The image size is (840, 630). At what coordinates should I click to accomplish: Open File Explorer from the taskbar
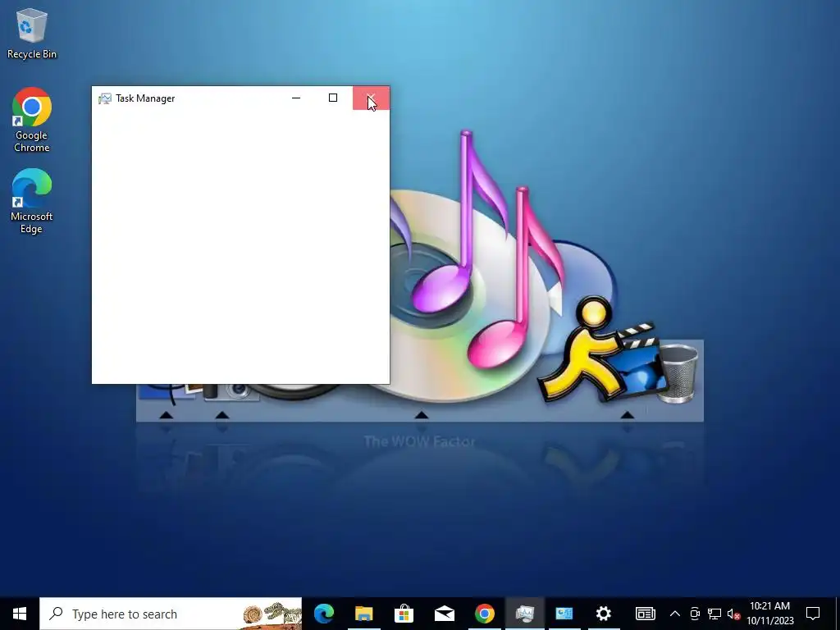click(363, 614)
